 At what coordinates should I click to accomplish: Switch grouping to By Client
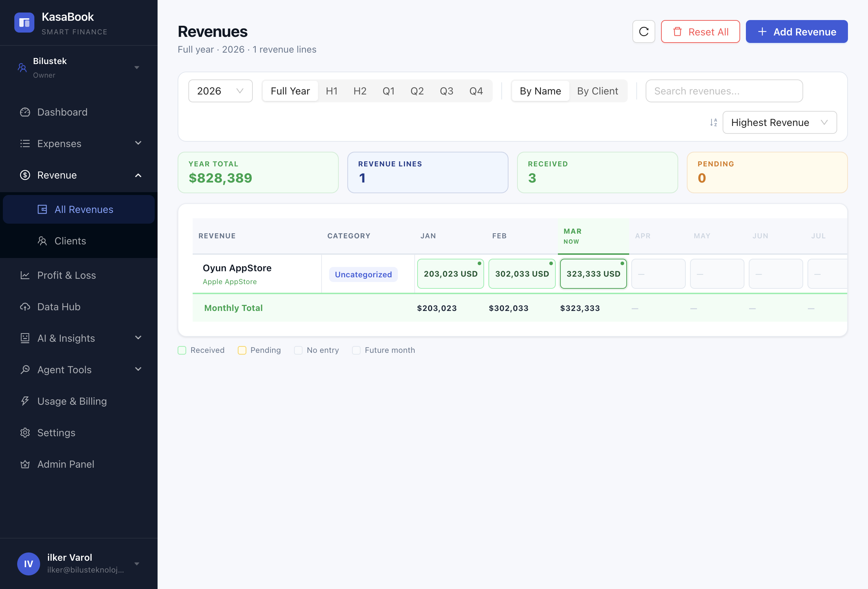coord(597,91)
